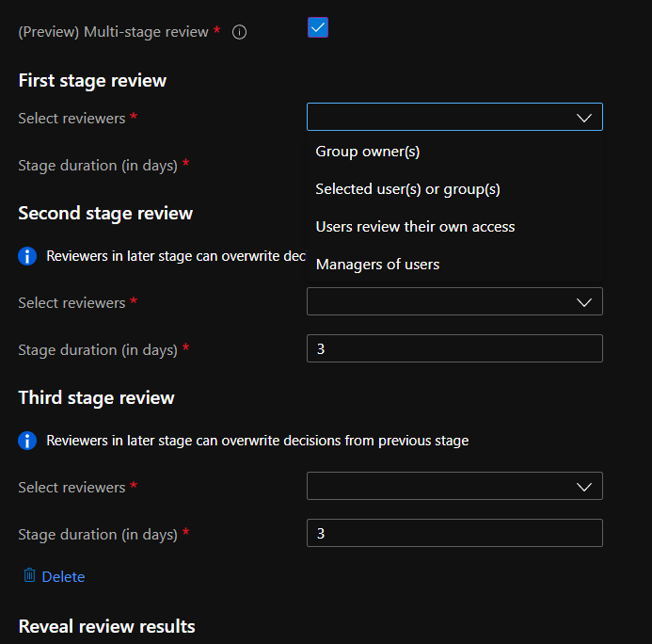Click the Reveal review results heading

click(x=106, y=627)
